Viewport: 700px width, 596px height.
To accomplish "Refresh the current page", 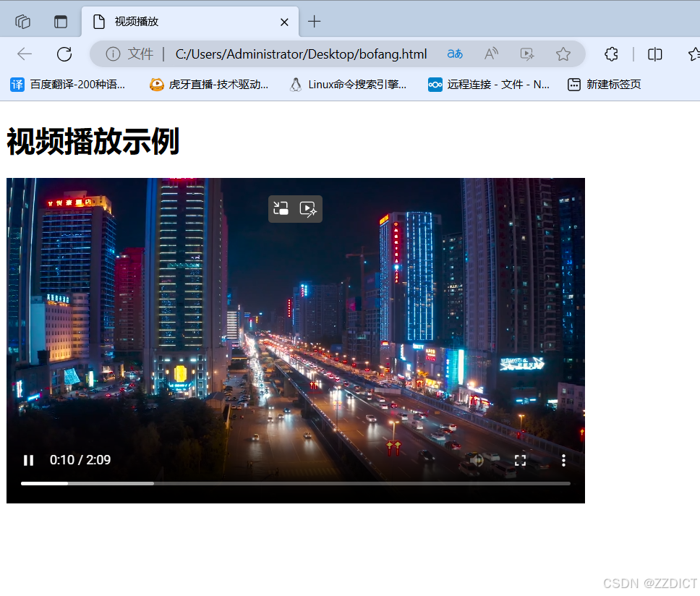I will (x=64, y=54).
